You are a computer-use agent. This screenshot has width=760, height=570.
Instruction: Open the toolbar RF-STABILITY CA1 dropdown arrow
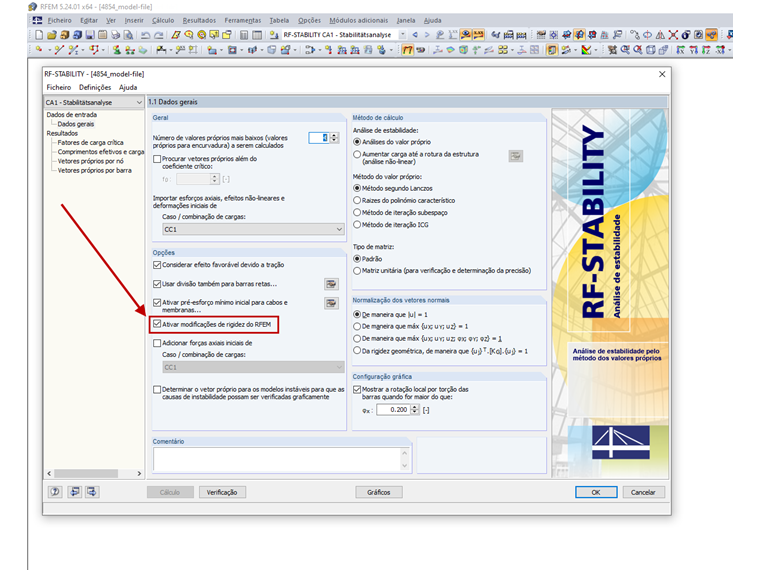coord(403,35)
